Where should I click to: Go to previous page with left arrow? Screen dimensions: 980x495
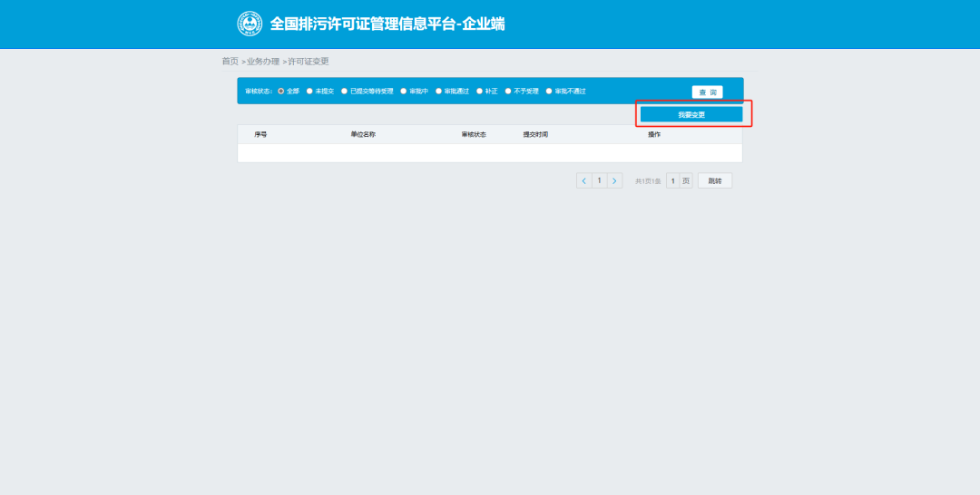coord(583,180)
